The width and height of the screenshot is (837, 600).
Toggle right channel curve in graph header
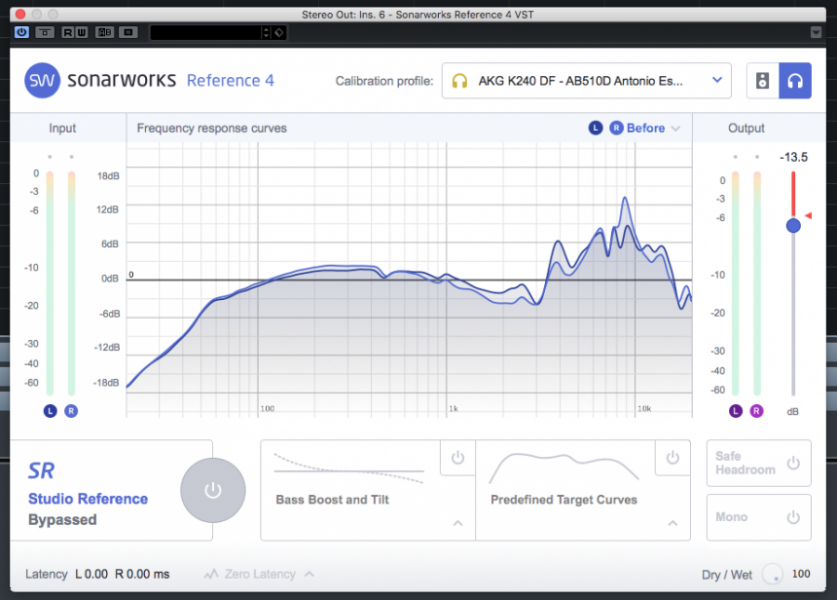[x=616, y=128]
